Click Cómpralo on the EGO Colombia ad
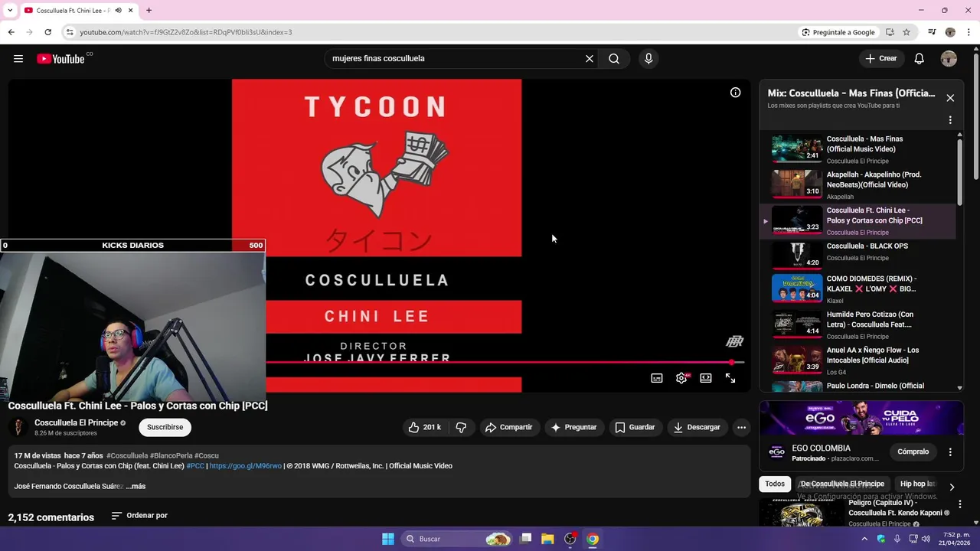This screenshot has width=980, height=551. (913, 452)
